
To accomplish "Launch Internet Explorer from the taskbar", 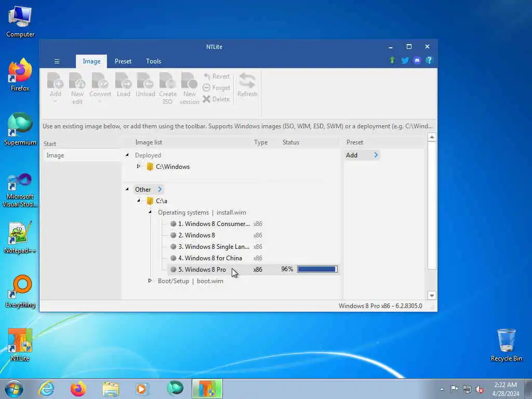I will [46, 389].
